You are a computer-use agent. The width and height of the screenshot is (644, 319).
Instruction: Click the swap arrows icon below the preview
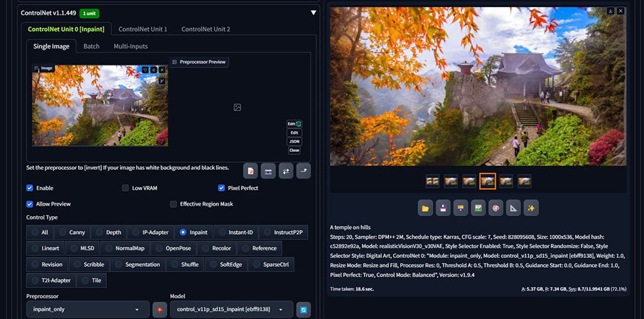(286, 171)
